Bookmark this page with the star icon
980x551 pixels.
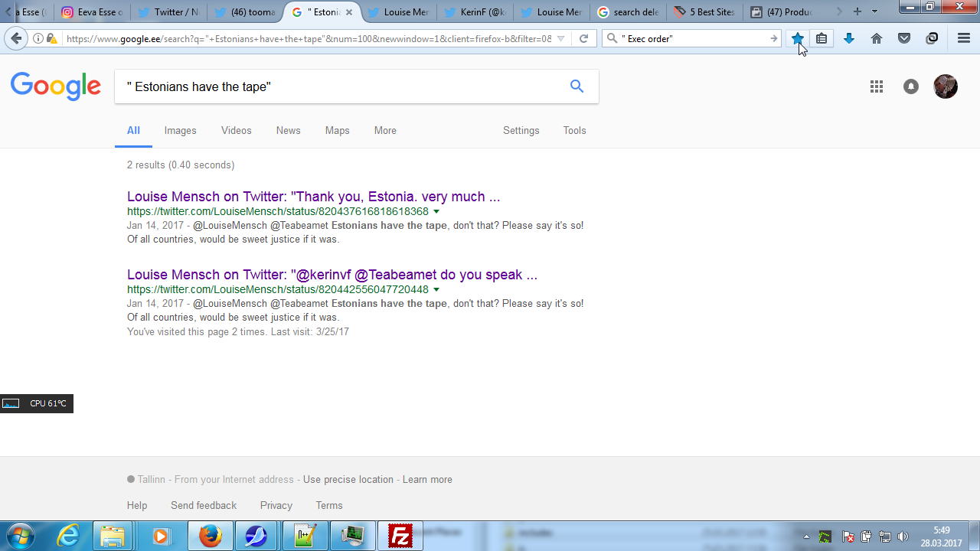pos(798,38)
